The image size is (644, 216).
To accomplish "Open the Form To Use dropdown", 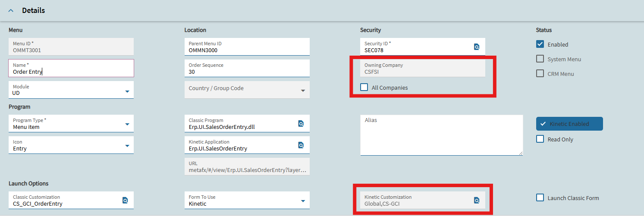I will (x=247, y=200).
